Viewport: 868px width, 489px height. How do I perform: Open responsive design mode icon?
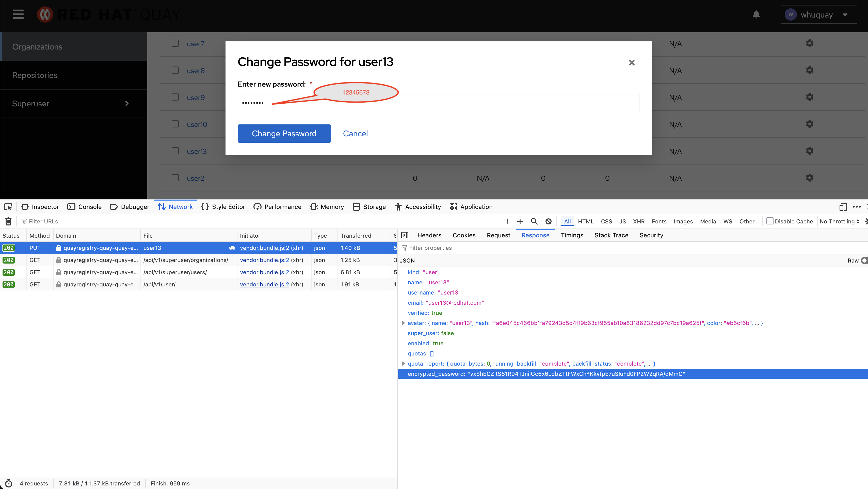coord(843,207)
